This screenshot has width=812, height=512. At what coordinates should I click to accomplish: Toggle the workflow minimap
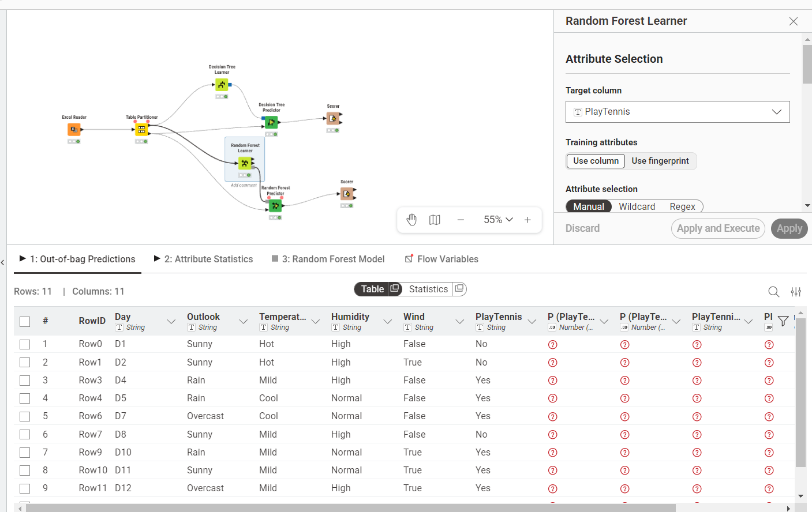point(435,220)
